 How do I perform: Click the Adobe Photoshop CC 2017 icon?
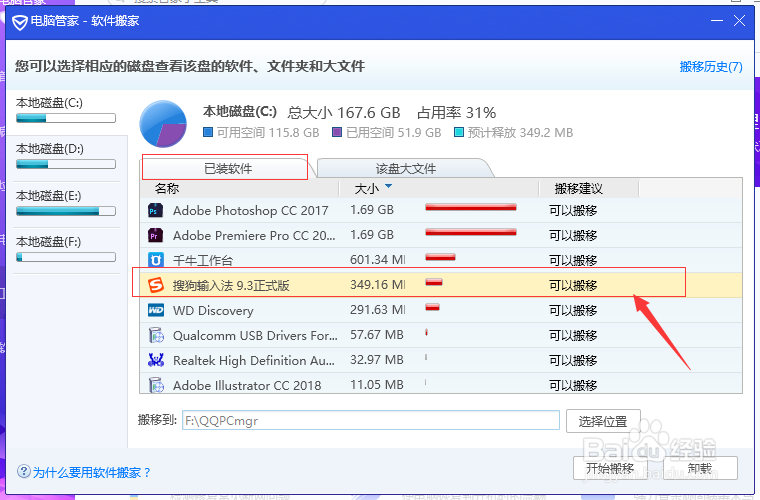point(156,211)
